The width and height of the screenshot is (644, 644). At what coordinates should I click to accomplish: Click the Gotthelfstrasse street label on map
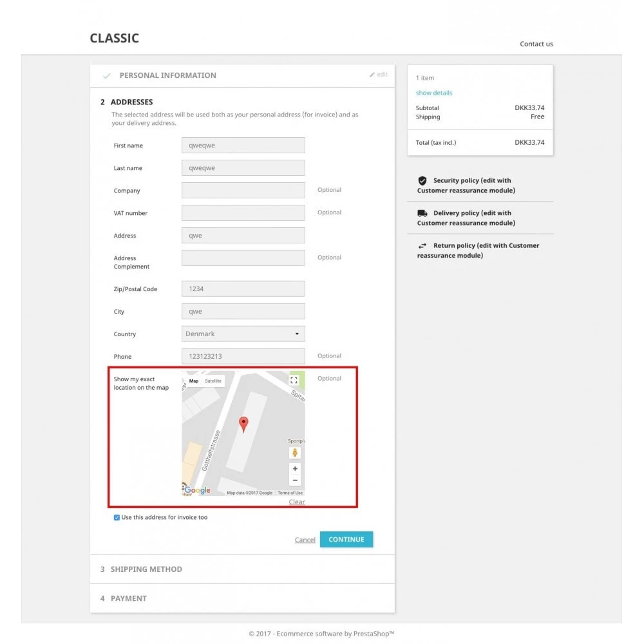[x=211, y=451]
